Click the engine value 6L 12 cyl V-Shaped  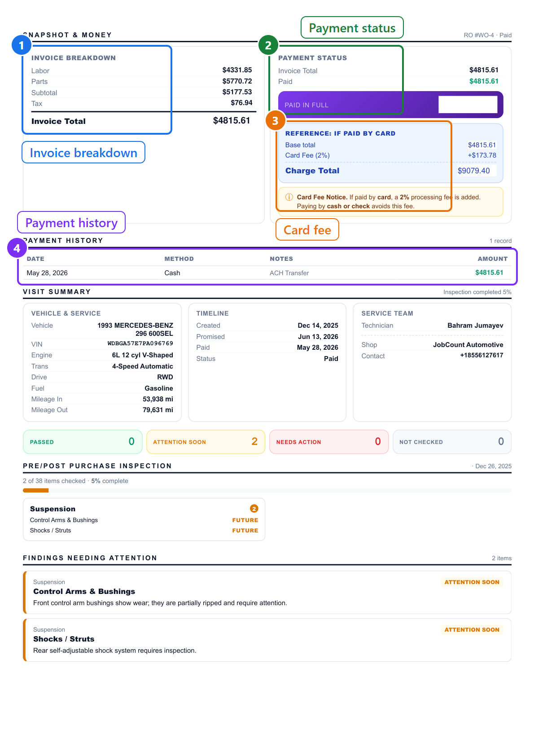(142, 355)
